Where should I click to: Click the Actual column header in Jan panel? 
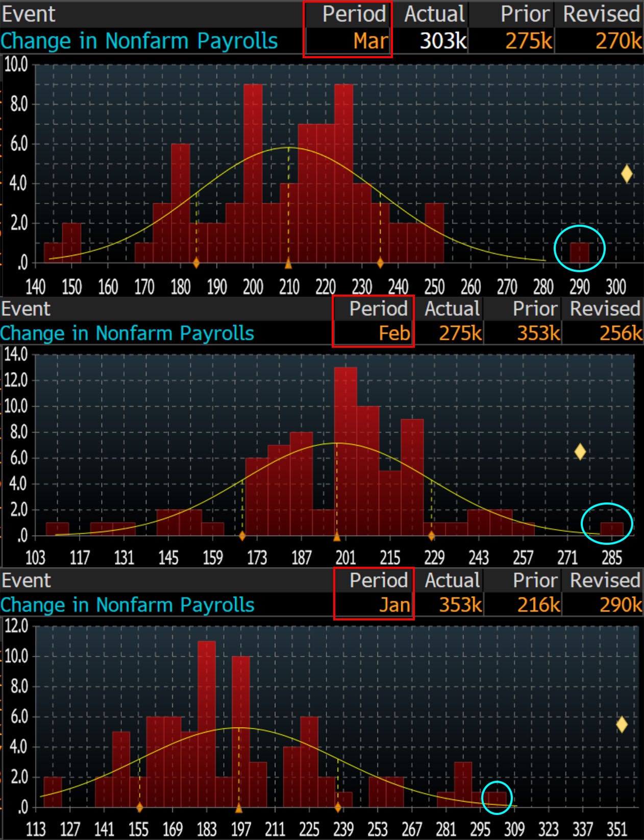(x=453, y=580)
